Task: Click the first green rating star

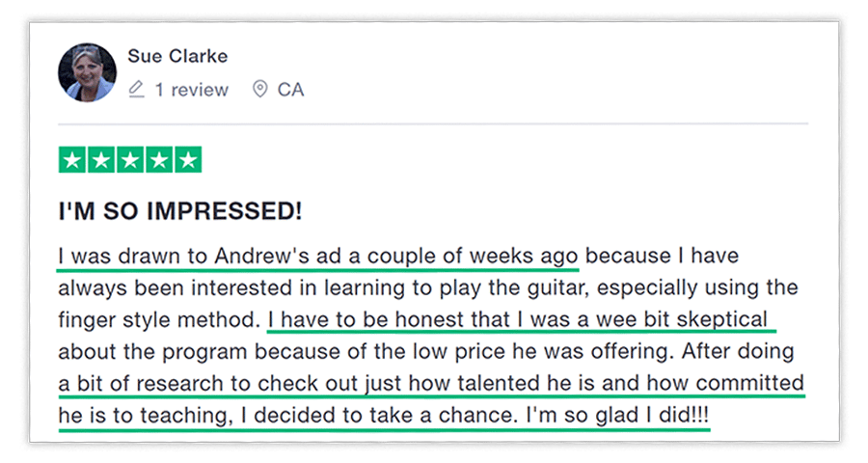Action: [x=73, y=159]
